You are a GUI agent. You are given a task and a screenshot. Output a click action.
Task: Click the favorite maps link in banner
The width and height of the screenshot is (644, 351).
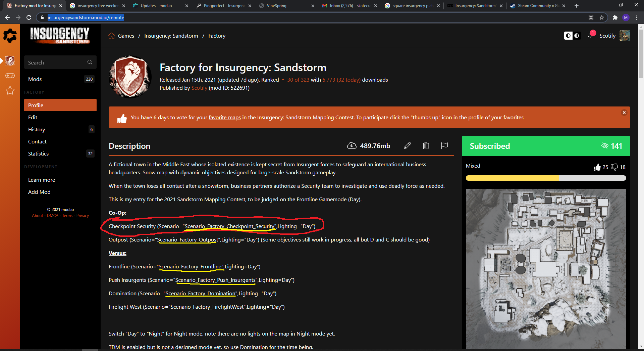pos(225,118)
